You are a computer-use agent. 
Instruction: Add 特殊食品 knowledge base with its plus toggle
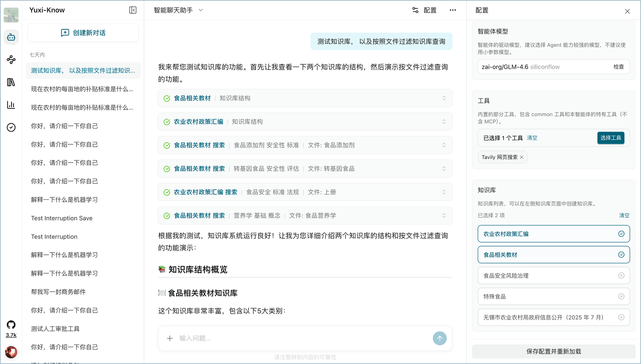point(621,296)
